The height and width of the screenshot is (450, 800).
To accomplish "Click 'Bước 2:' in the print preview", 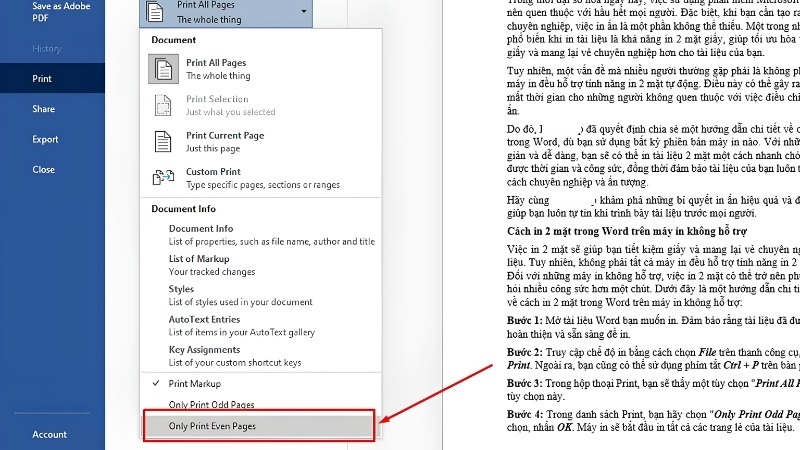I will tap(524, 352).
